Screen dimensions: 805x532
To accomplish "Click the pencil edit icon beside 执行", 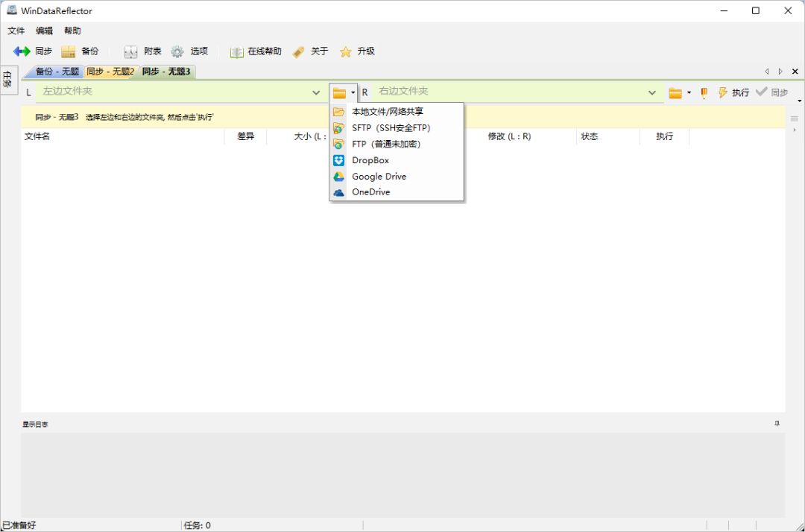I will coord(704,92).
